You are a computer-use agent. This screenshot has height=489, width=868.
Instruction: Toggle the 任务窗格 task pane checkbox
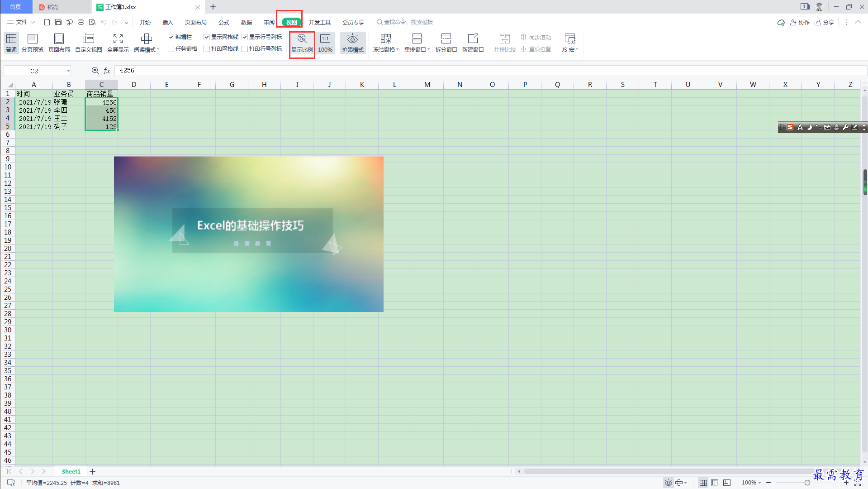pos(171,49)
